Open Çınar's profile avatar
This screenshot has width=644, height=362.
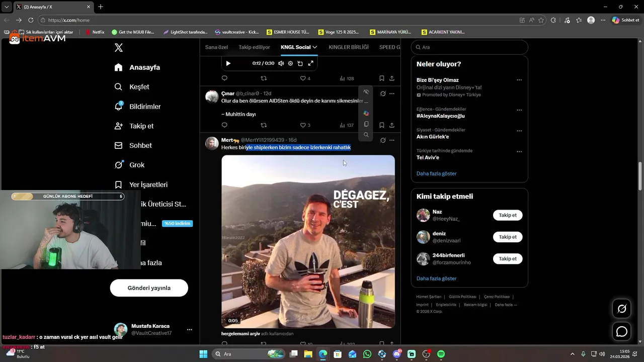212,97
